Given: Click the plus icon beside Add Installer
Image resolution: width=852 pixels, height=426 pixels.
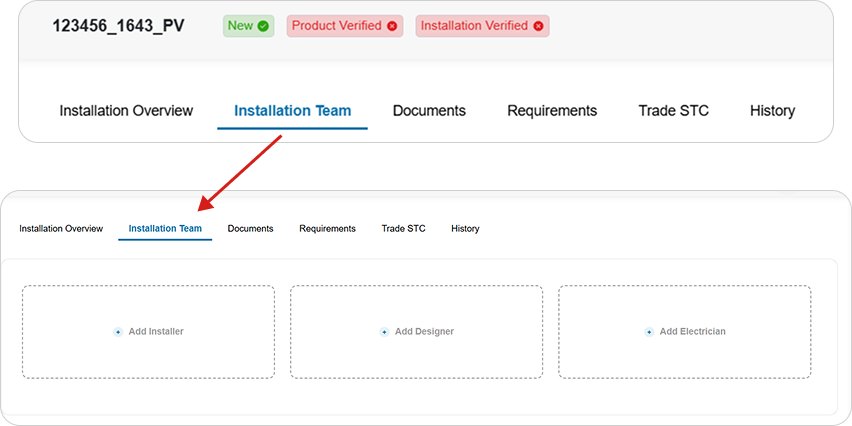Looking at the screenshot, I should 118,332.
